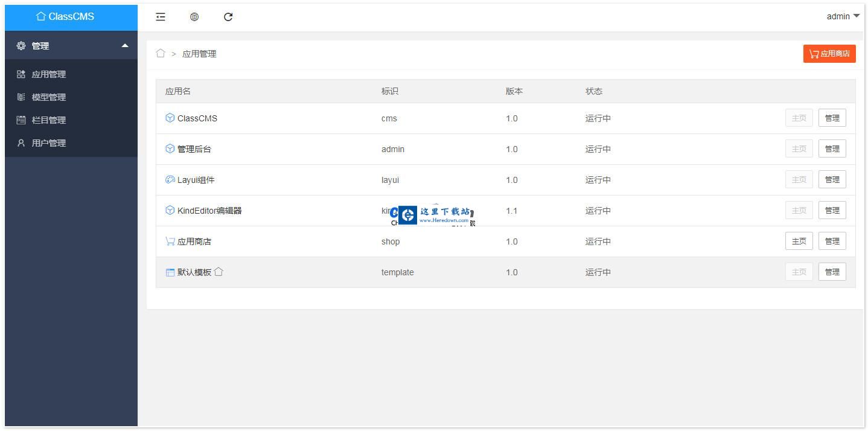Click the 应用名 column header
The height and width of the screenshot is (431, 868).
pyautogui.click(x=178, y=91)
